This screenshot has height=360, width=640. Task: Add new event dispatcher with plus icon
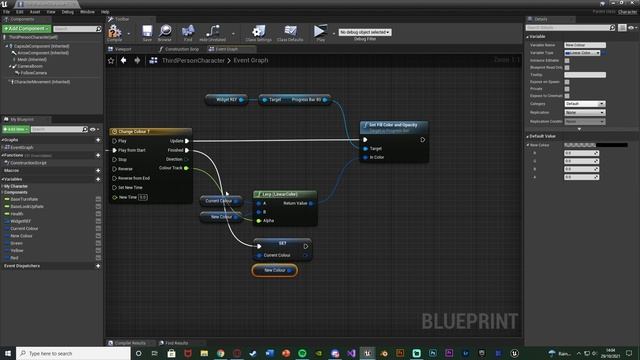pyautogui.click(x=98, y=266)
